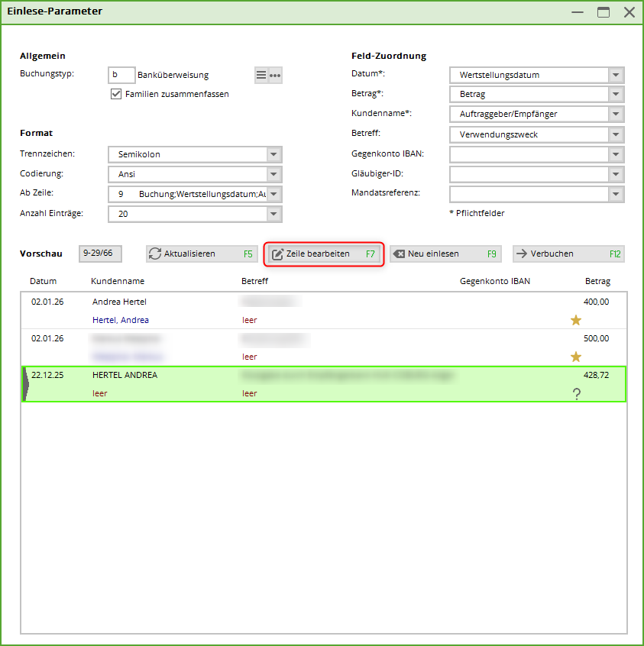Click the Buchungstyp input field
644x646 pixels.
(122, 75)
